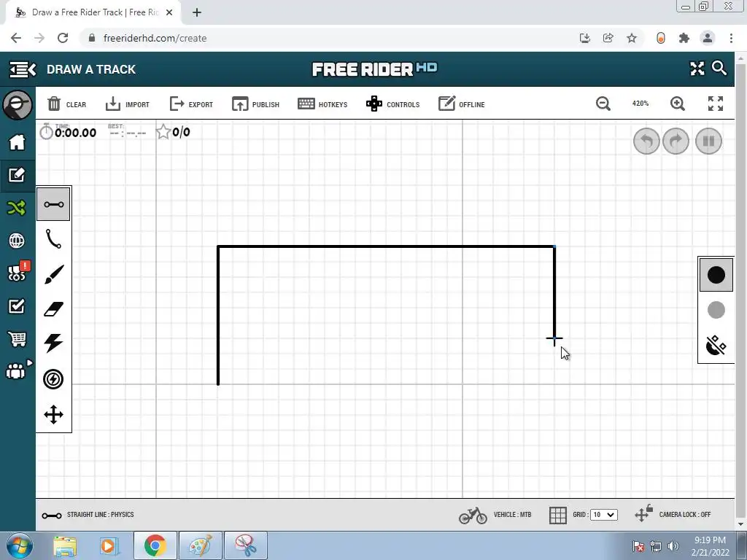747x560 pixels.
Task: Go back in browser history
Action: tap(16, 38)
